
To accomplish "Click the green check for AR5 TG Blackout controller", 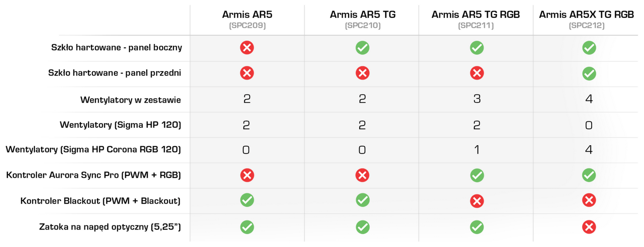I will point(362,200).
